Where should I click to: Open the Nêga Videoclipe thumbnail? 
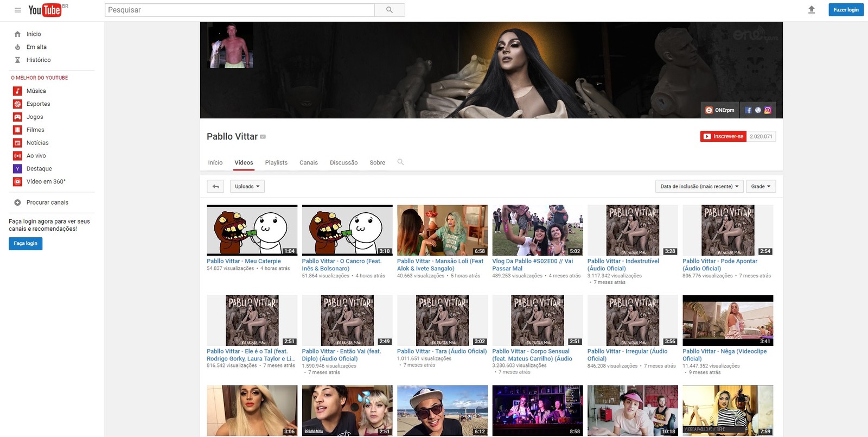coord(728,320)
